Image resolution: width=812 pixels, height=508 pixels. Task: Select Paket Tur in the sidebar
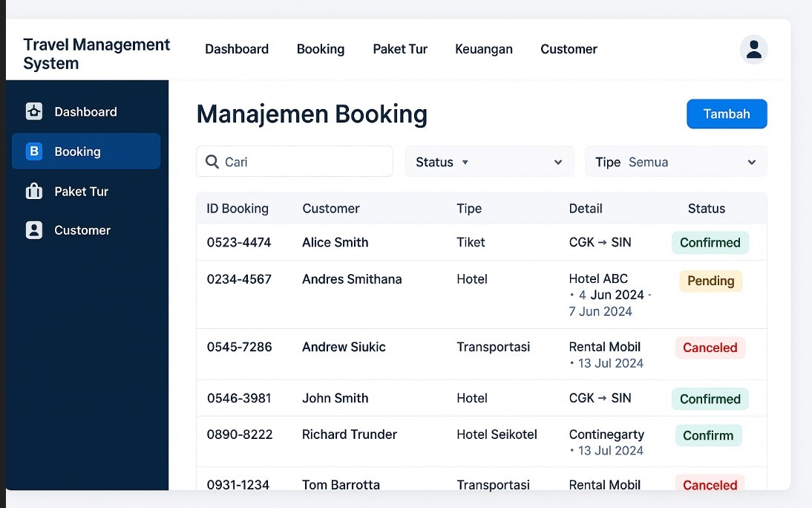[x=86, y=191]
